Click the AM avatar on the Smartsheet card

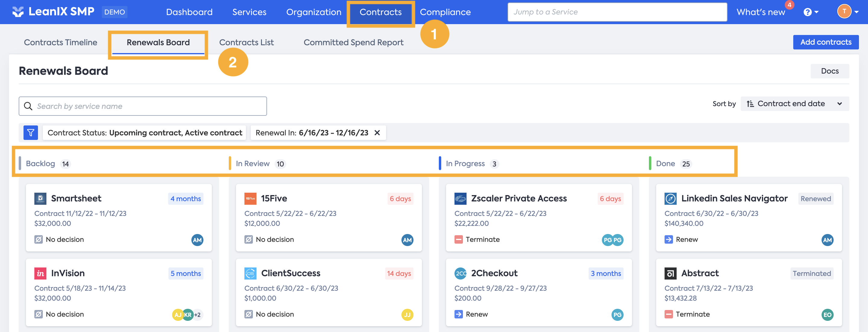coord(197,240)
